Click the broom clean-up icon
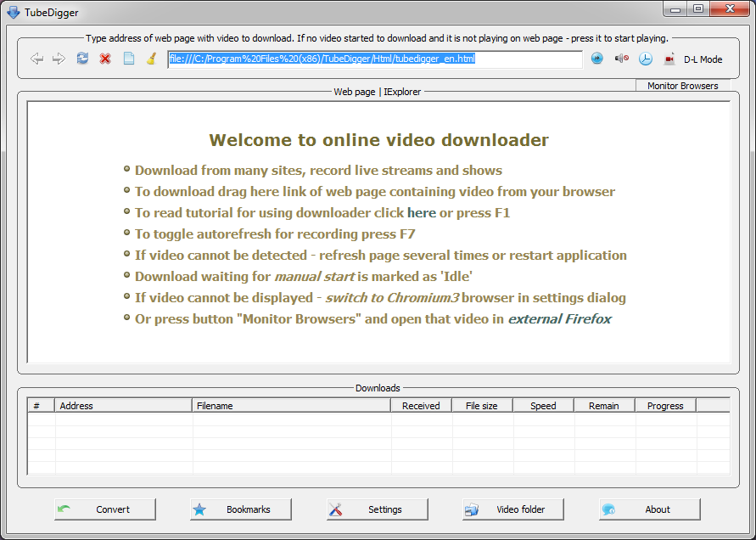 pos(151,59)
